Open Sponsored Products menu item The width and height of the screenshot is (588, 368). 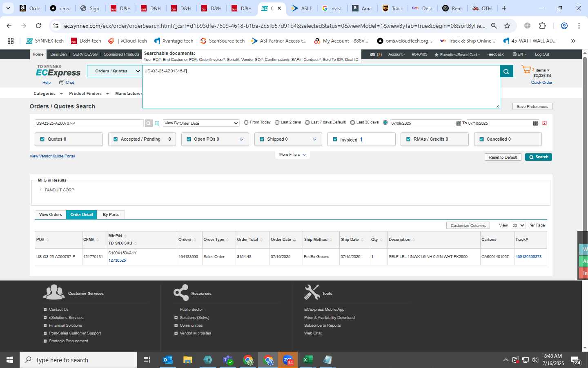121,54
